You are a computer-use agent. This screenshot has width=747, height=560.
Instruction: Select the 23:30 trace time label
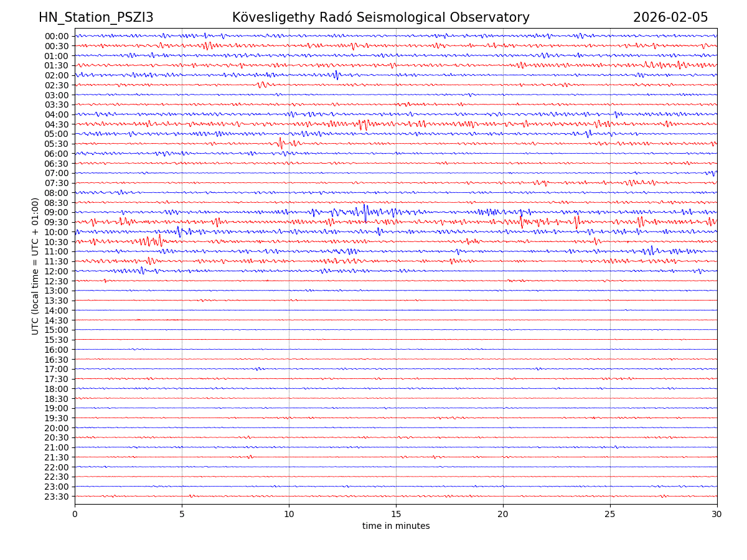click(57, 497)
